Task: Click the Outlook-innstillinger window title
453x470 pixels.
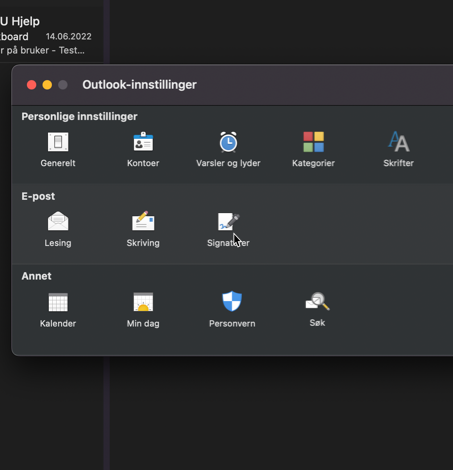Action: coord(139,85)
